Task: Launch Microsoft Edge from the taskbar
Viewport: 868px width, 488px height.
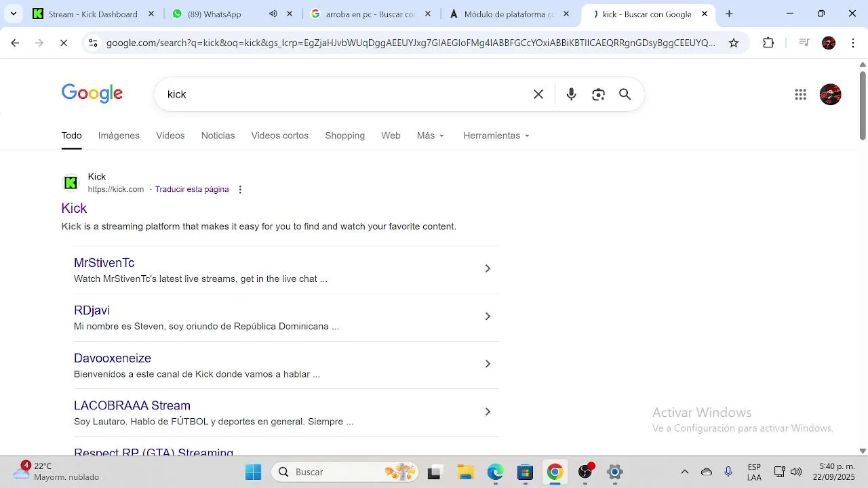Action: pyautogui.click(x=495, y=472)
